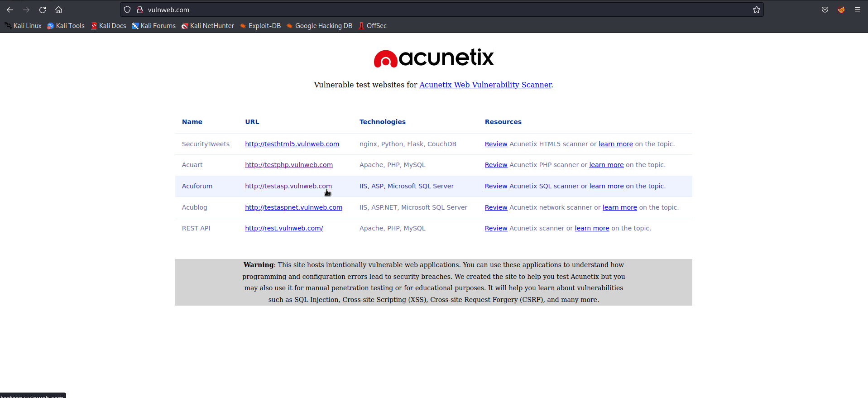Click the Acuart name cell
The height and width of the screenshot is (398, 868).
[x=192, y=165]
